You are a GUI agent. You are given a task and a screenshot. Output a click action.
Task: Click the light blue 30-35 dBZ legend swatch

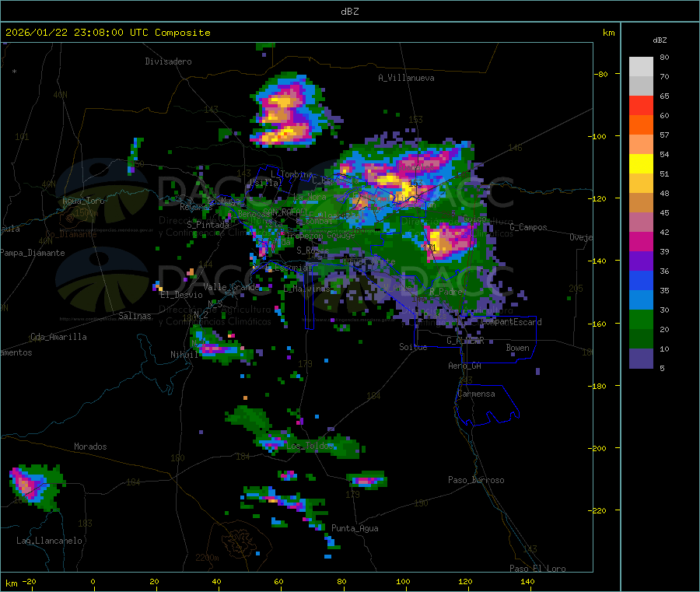pyautogui.click(x=641, y=300)
